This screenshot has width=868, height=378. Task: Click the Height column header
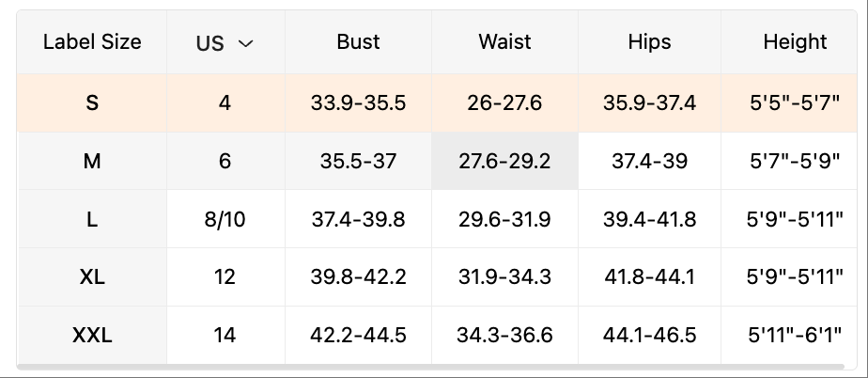click(795, 42)
